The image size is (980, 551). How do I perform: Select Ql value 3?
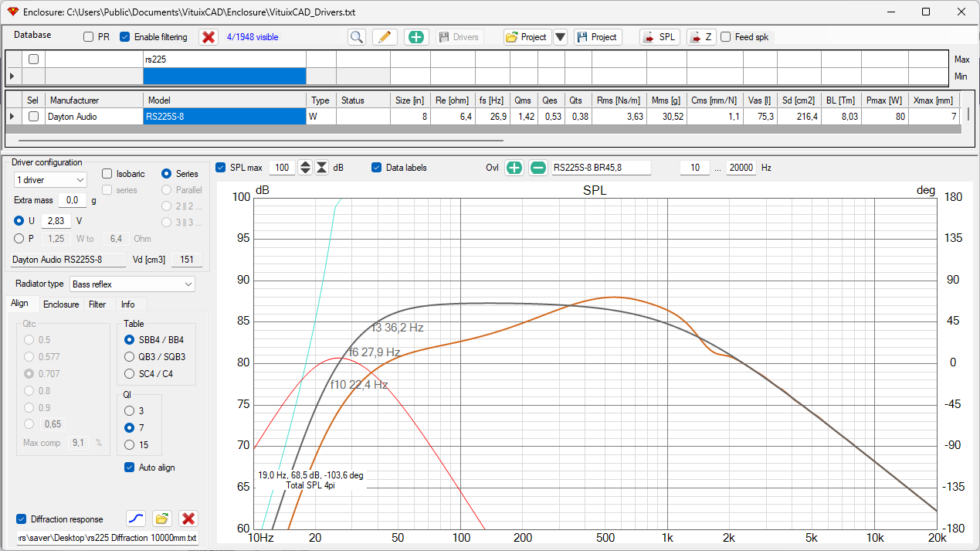coord(130,411)
